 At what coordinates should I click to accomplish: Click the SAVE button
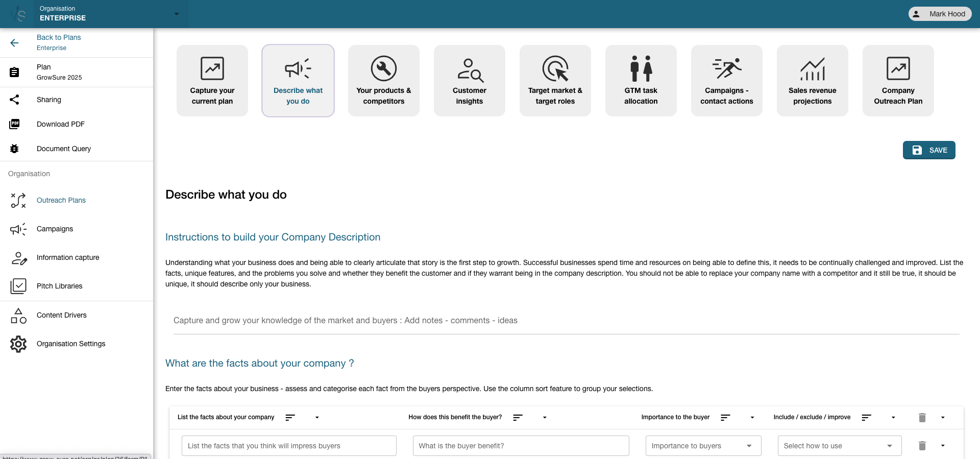coord(928,150)
